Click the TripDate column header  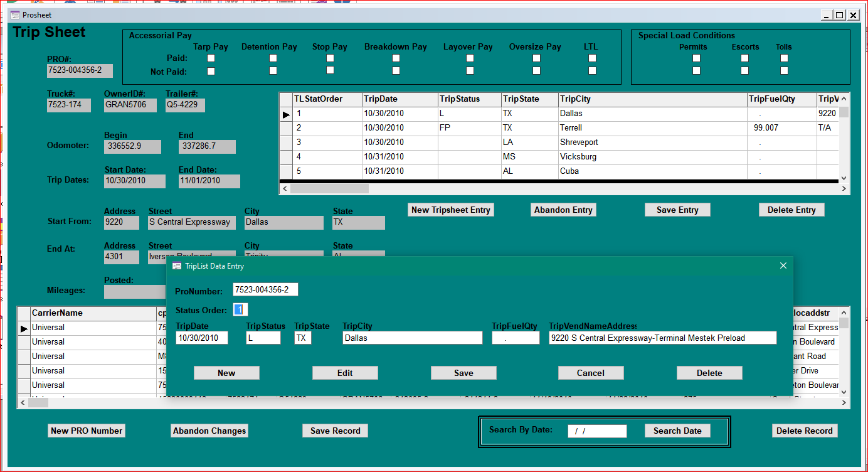[x=399, y=99]
